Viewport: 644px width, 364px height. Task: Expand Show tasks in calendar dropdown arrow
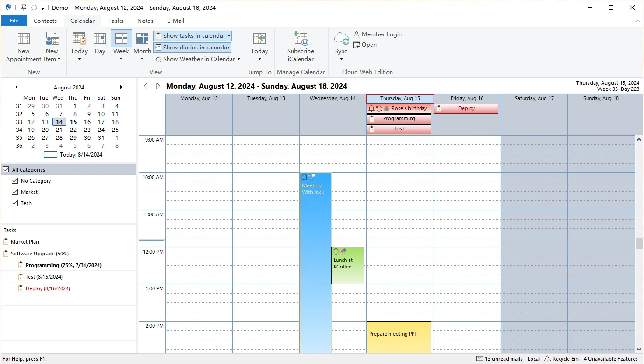pos(229,36)
